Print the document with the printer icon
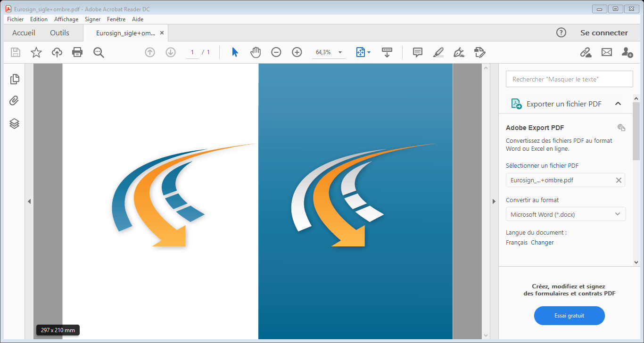 (x=77, y=52)
